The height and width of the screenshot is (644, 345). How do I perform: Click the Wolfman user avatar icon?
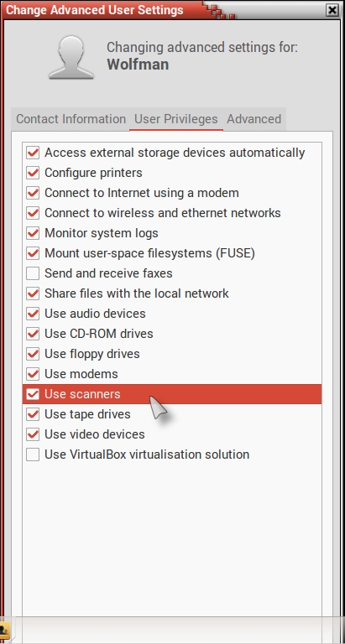[71, 57]
